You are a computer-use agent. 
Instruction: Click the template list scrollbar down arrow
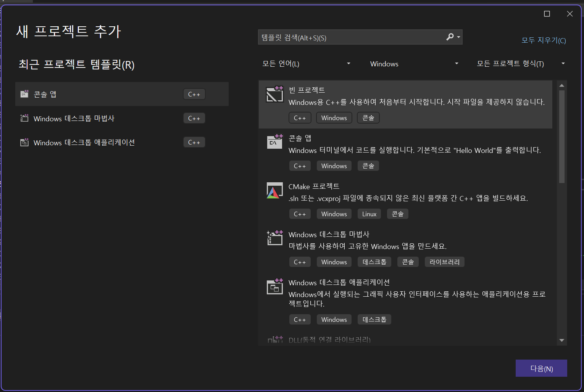561,340
